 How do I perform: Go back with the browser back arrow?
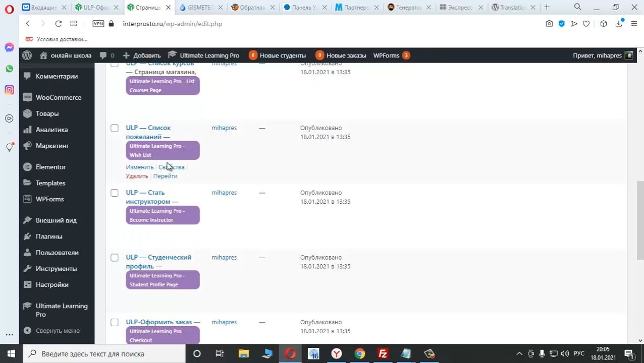[x=28, y=24]
